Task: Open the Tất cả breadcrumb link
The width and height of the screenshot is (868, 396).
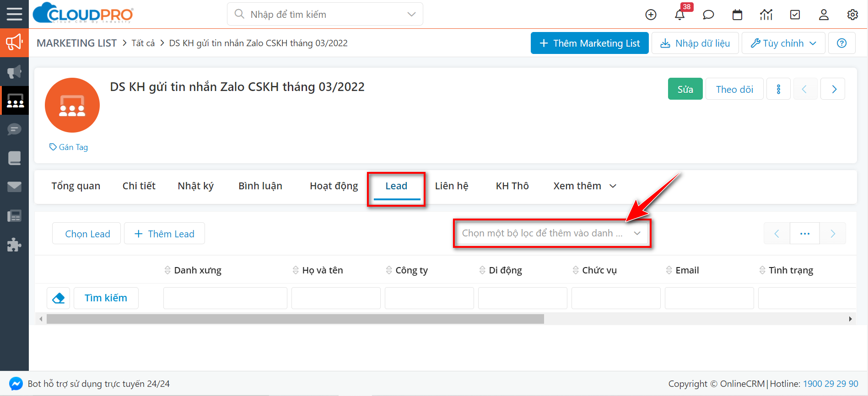Action: [143, 43]
